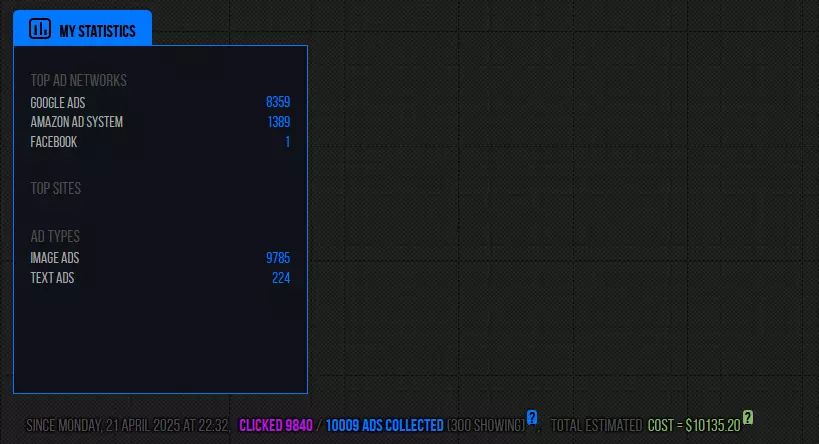Image resolution: width=819 pixels, height=444 pixels.
Task: Click the bar chart statistics icon
Action: point(40,29)
